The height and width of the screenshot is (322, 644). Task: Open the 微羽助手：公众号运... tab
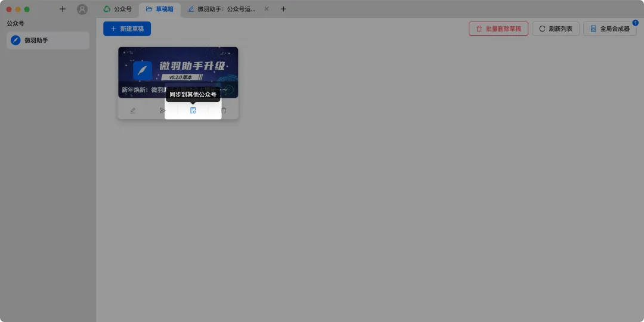pos(222,9)
